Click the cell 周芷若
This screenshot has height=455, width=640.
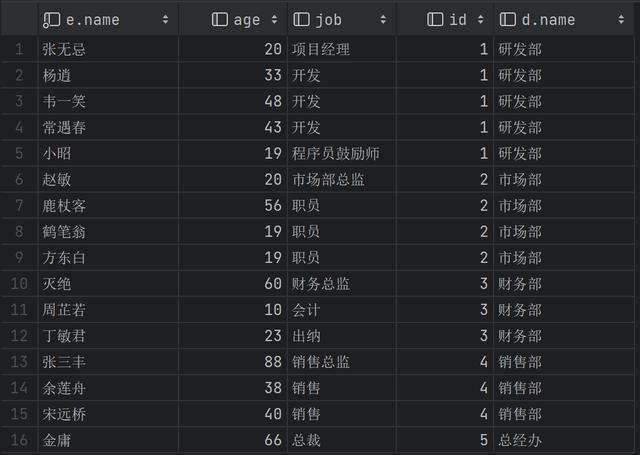click(64, 310)
